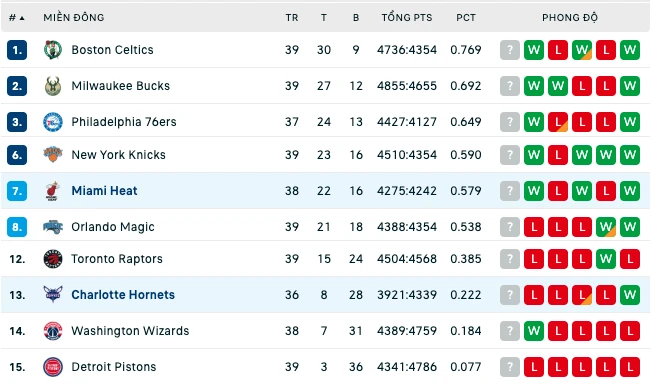Open the Charlotte Hornets team link
Viewport: 652px width, 384px height.
(123, 295)
